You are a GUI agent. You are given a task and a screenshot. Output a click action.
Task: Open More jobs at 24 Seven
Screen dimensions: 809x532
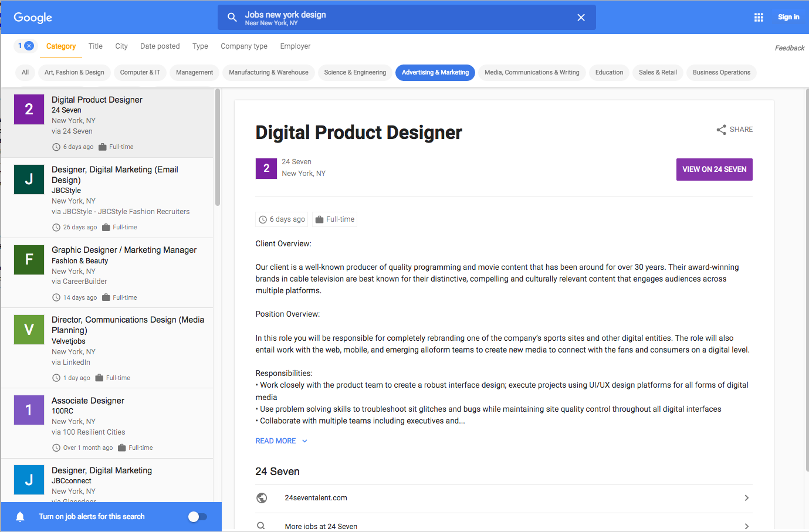[x=321, y=526]
